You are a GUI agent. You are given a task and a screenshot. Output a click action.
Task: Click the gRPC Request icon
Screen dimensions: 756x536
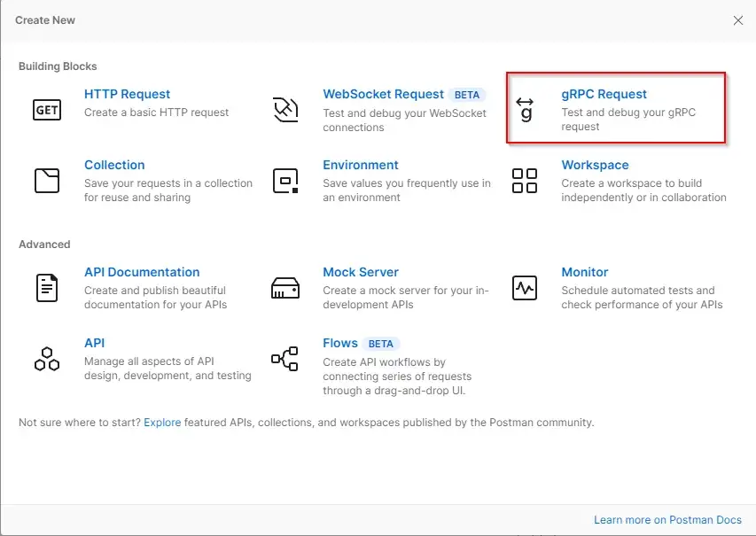click(x=526, y=109)
